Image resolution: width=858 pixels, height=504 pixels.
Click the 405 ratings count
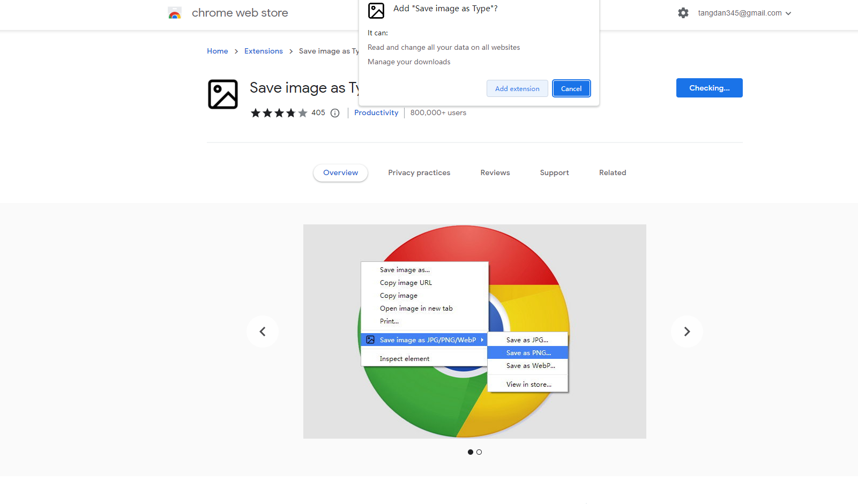pos(318,113)
